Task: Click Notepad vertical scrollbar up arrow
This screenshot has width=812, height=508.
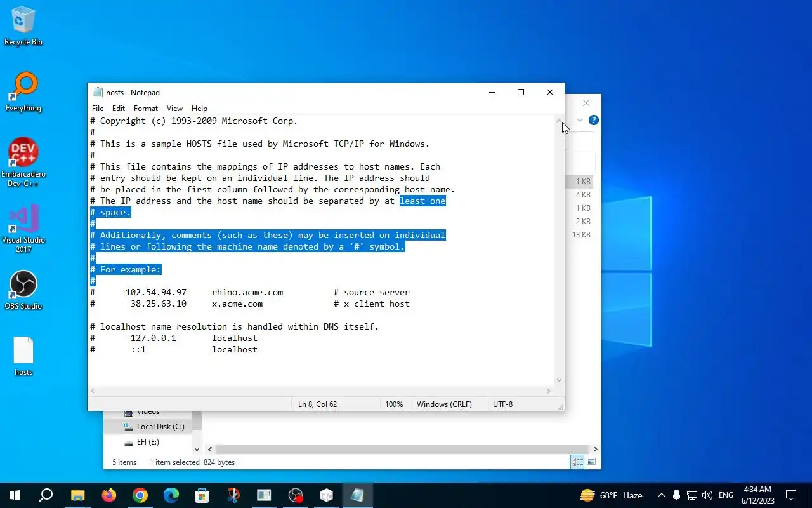Action: tap(559, 121)
